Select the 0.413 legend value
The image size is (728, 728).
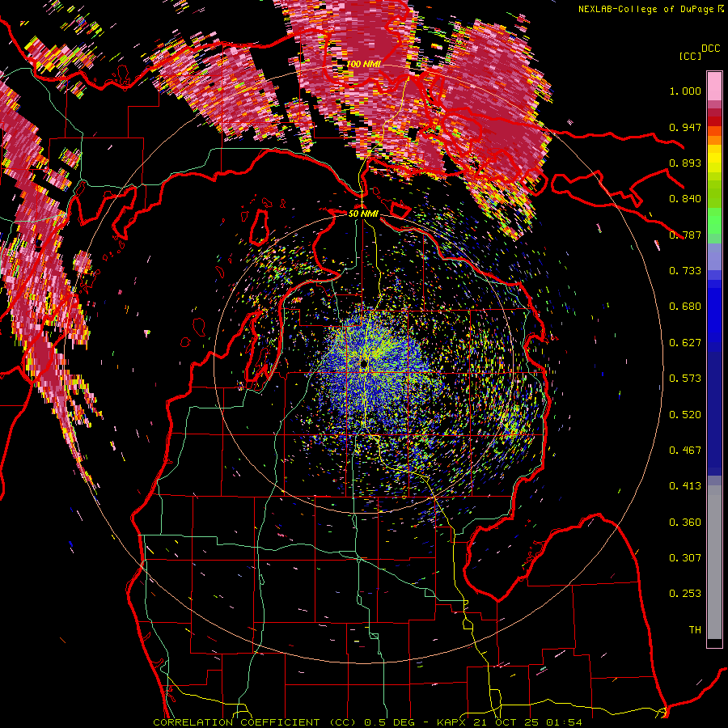pyautogui.click(x=685, y=486)
